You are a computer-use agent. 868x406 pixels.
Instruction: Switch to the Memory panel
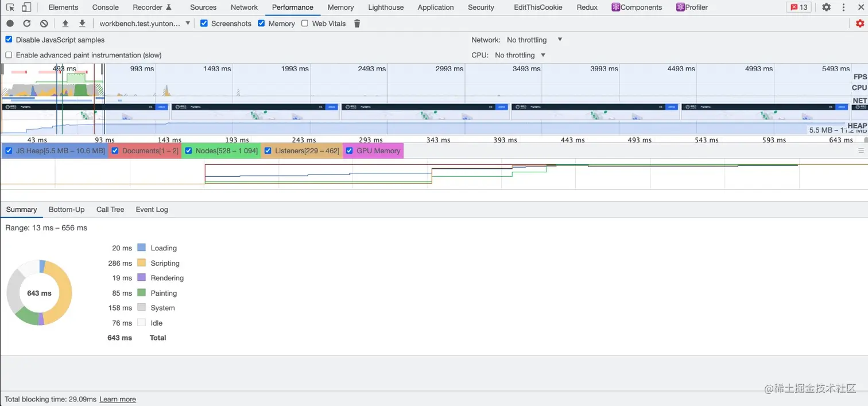click(340, 7)
